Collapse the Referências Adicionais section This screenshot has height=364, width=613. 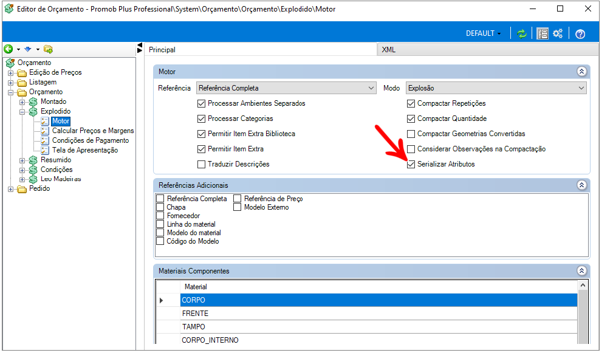click(x=582, y=185)
